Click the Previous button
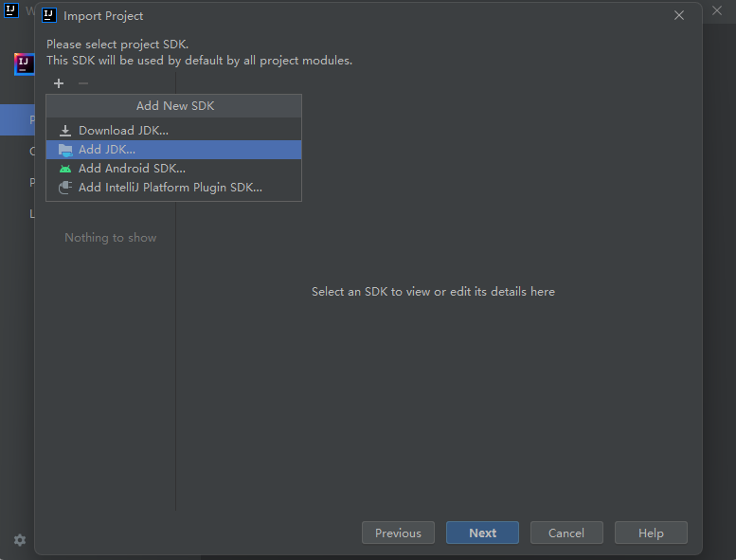736x560 pixels. coord(398,533)
